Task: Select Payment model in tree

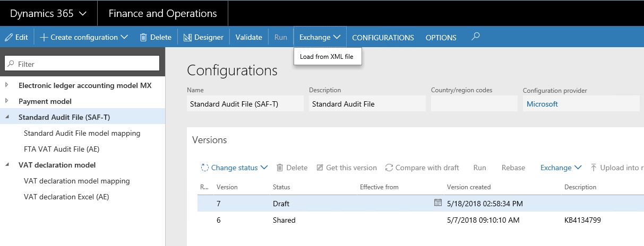Action: click(45, 101)
